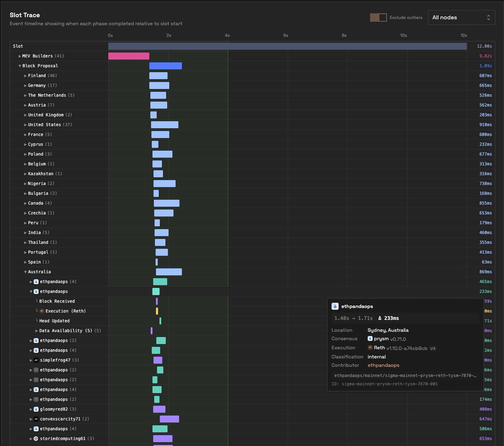
Task: Expand The Netherlands (5) group
Action: [25, 95]
